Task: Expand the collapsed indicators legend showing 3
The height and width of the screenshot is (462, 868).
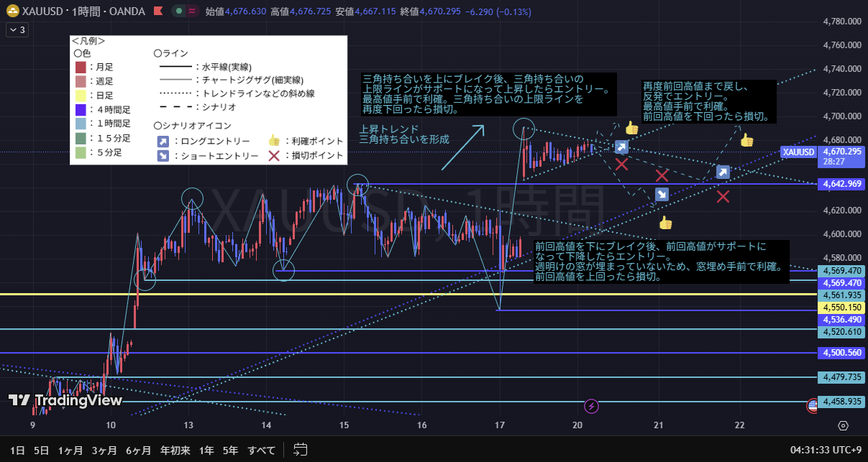Action: click(17, 29)
